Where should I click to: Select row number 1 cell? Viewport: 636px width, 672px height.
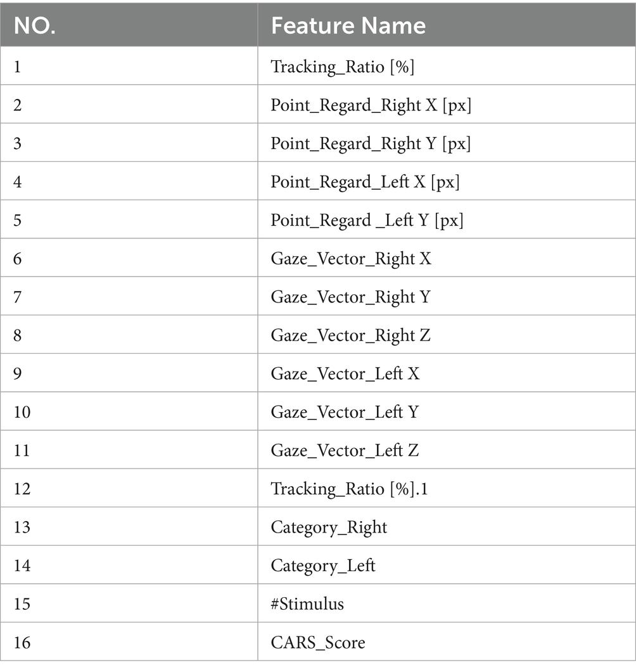click(17, 67)
